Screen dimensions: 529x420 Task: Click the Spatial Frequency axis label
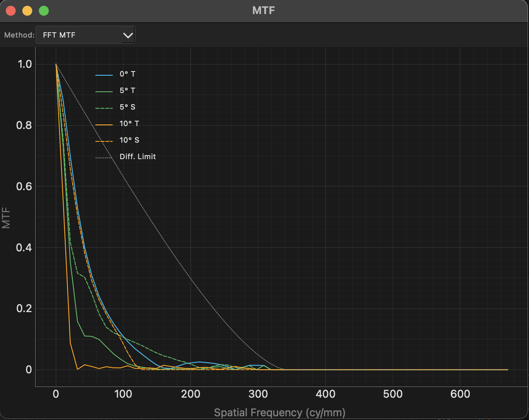(x=280, y=412)
